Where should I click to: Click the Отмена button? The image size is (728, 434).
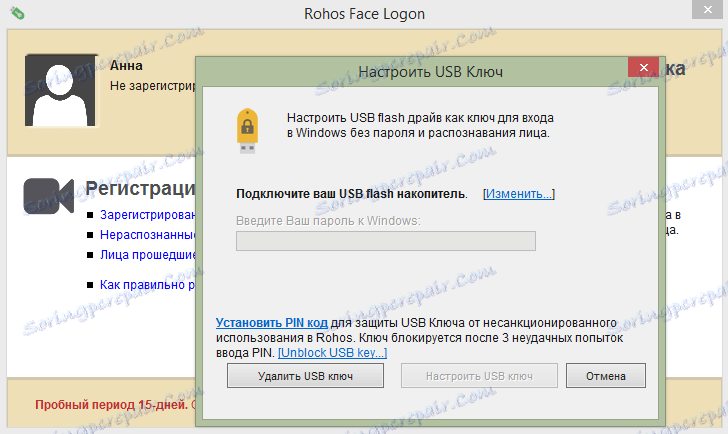click(x=605, y=376)
